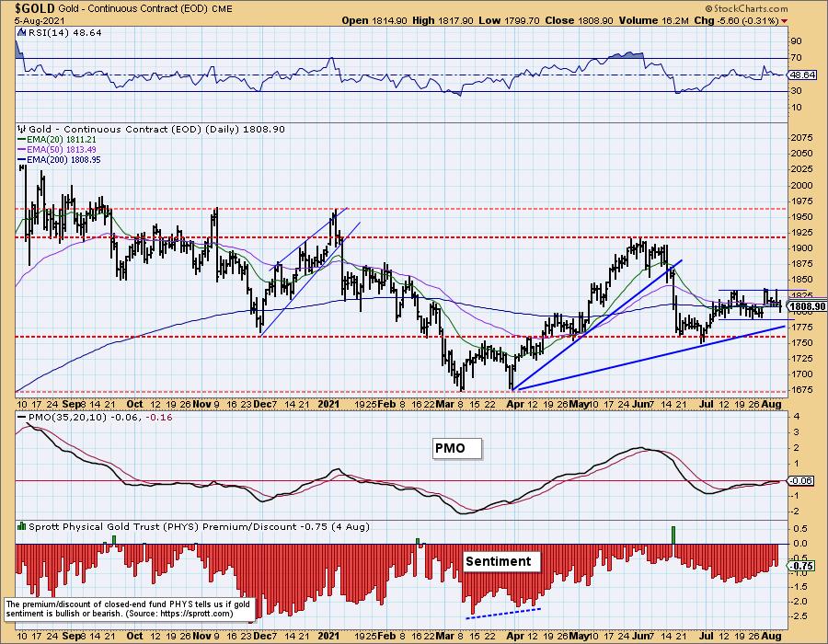Click the -2.5 sentiment axis label

(x=799, y=616)
